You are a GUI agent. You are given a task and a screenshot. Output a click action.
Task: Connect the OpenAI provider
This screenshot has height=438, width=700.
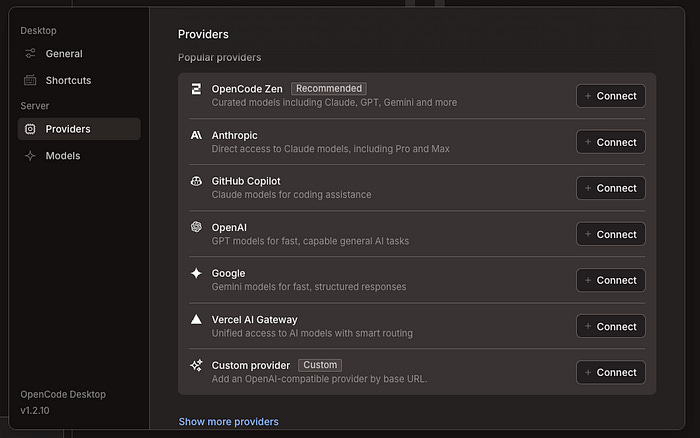[x=610, y=234]
